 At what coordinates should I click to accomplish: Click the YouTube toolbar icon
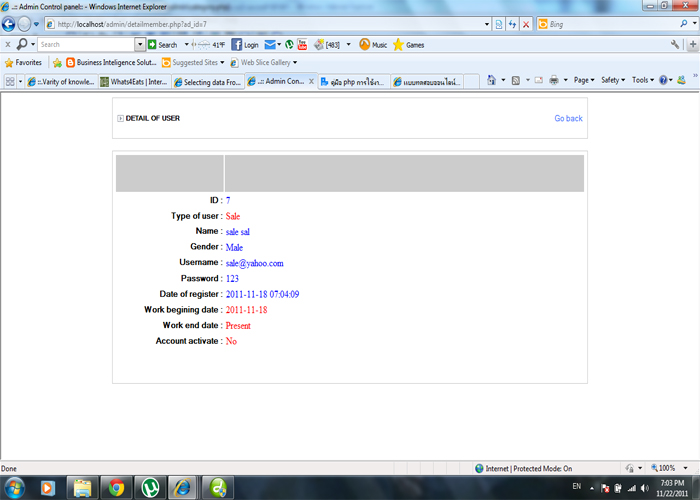tap(302, 45)
